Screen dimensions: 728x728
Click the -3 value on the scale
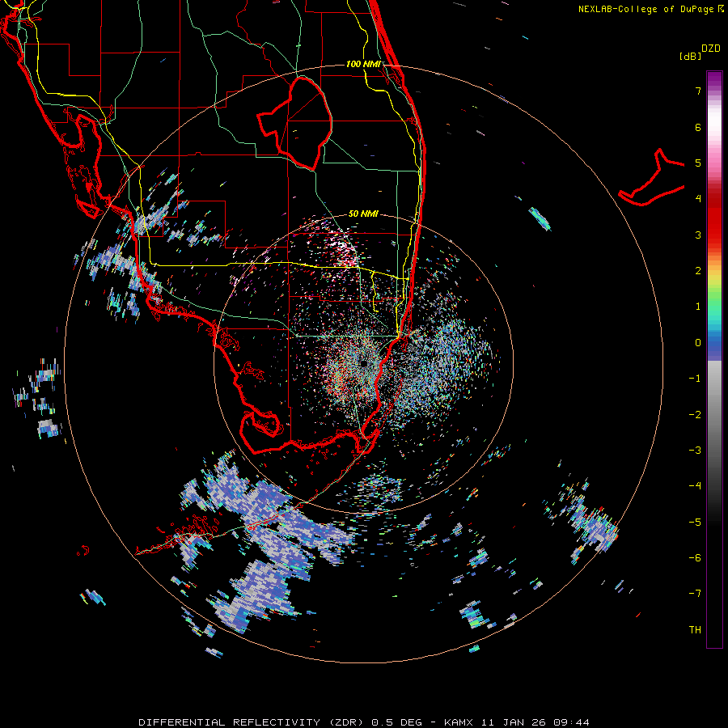click(x=695, y=451)
